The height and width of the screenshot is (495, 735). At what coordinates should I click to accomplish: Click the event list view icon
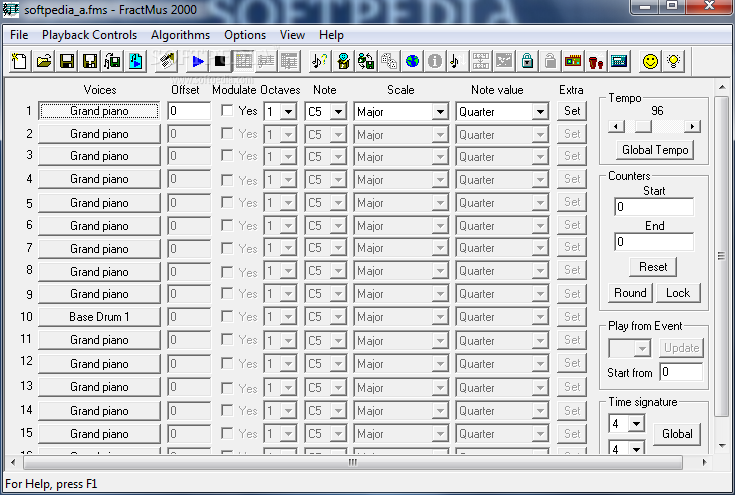(x=289, y=61)
